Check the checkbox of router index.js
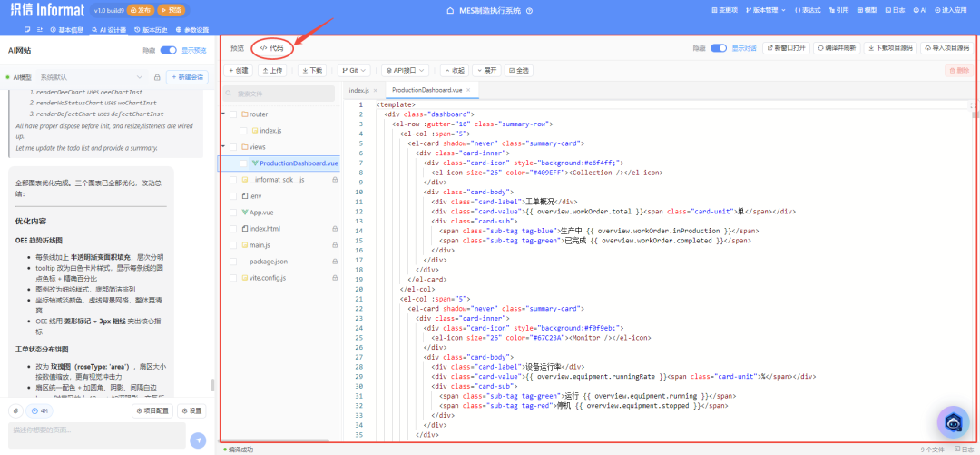The width and height of the screenshot is (980, 455). pos(244,131)
